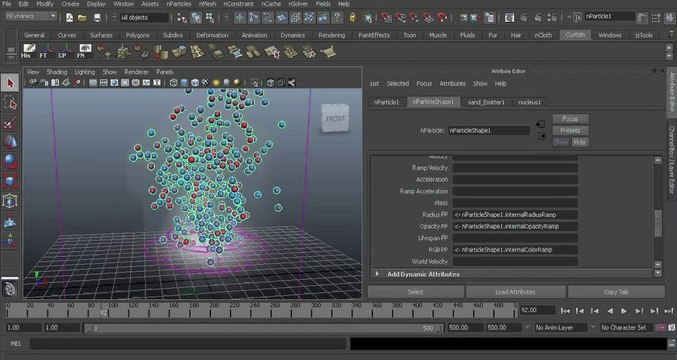Select the arrow Select tool in toolbox
This screenshot has width=677, height=360.
tap(10, 82)
